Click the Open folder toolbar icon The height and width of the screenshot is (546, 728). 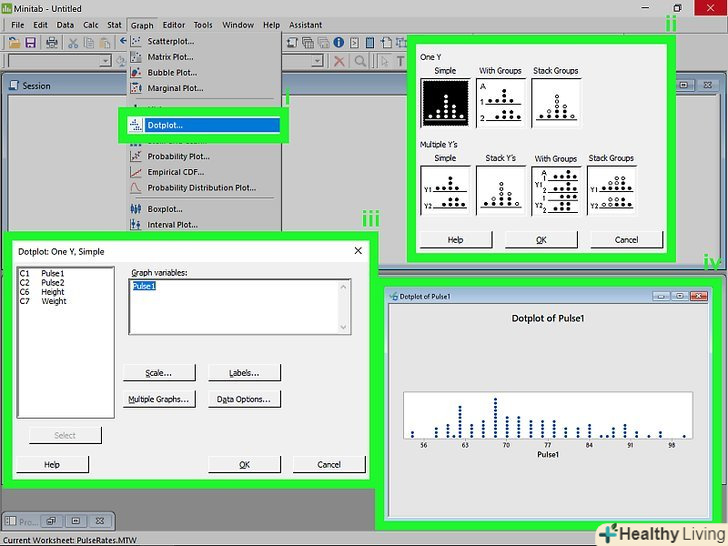click(x=14, y=43)
